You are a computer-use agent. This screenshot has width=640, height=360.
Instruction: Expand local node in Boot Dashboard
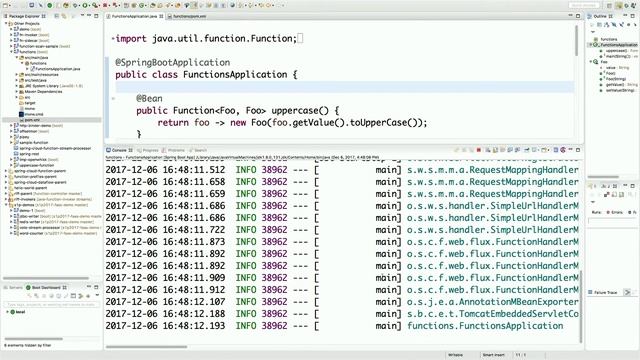tap(7, 312)
